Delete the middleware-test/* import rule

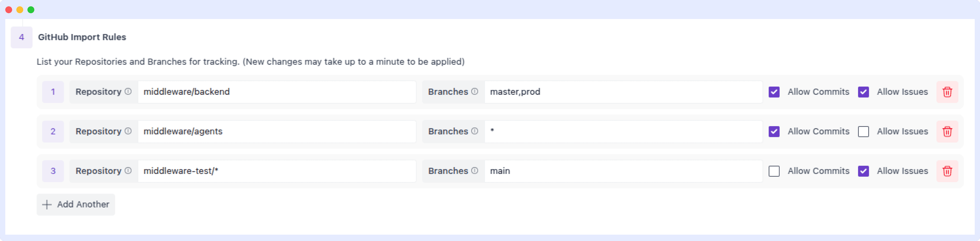tap(948, 171)
